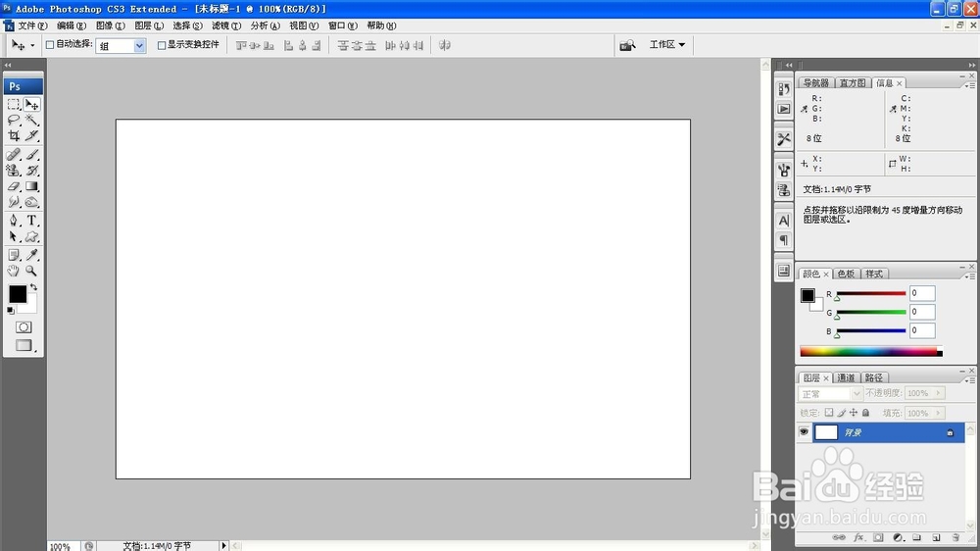The height and width of the screenshot is (551, 980).
Task: Open the 文件 menu
Action: coord(31,25)
